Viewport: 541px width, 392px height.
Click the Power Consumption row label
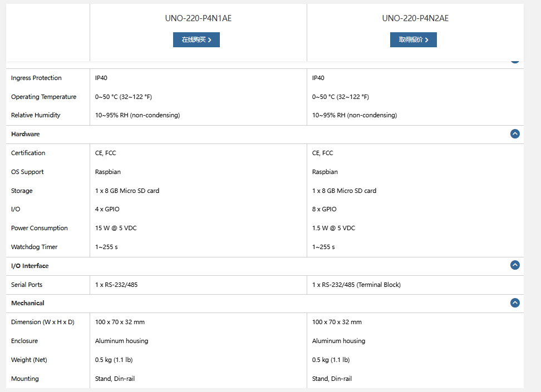pos(40,228)
